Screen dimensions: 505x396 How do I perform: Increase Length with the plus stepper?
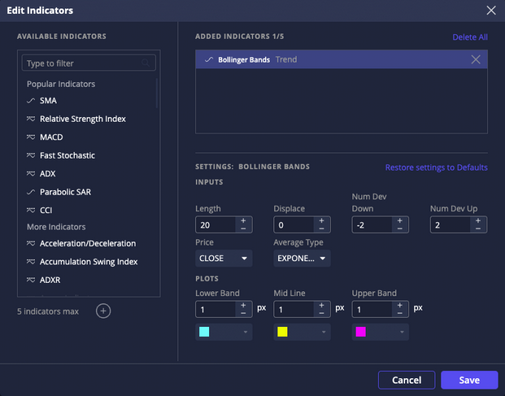point(243,221)
